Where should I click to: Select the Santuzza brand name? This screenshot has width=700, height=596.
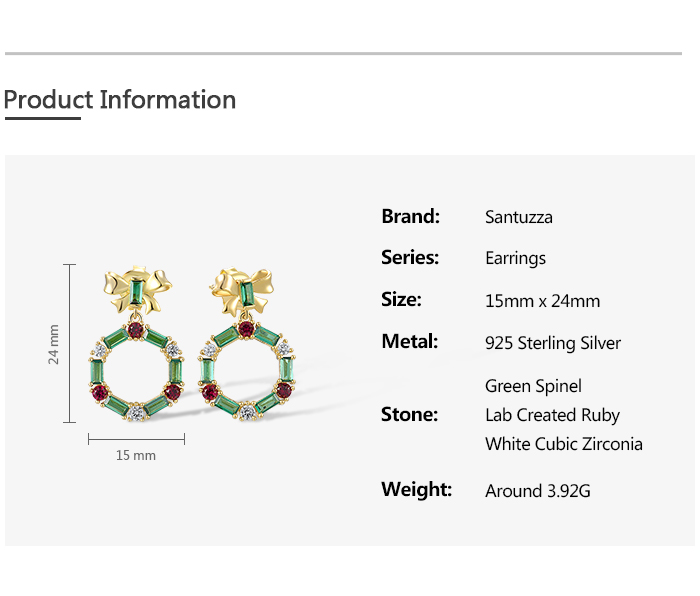(x=519, y=217)
